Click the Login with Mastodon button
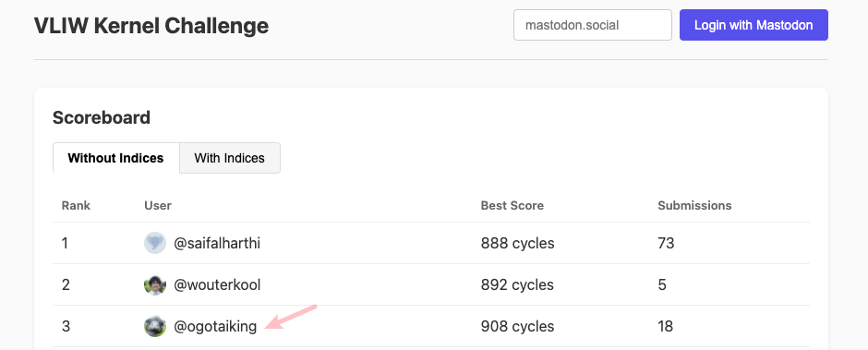 [x=754, y=25]
